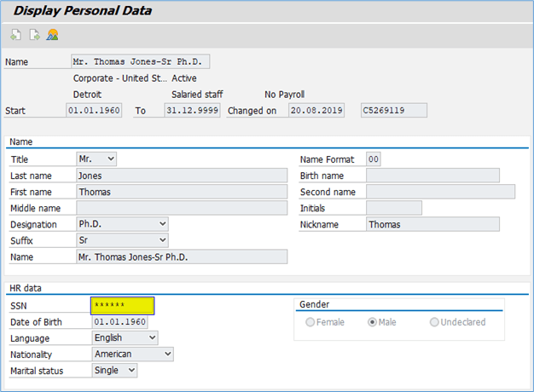Viewport: 534px width, 392px height.
Task: Open the Marital status dropdown showing Single
Action: (x=115, y=370)
